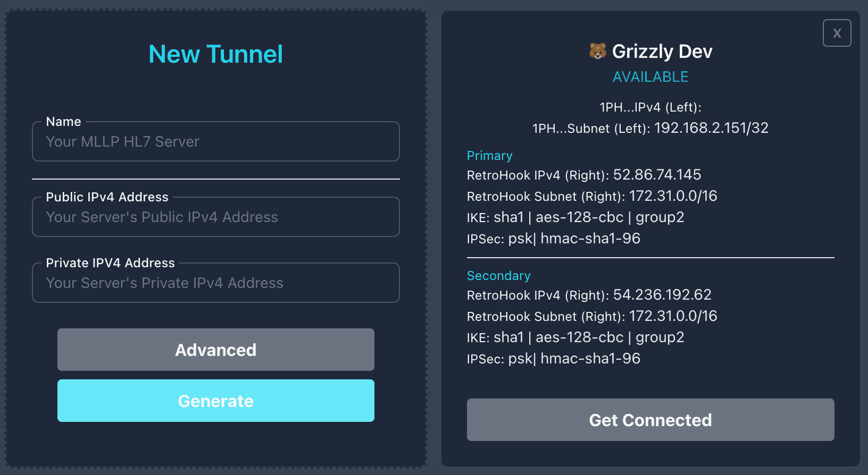Click the Get Connected button

point(650,420)
